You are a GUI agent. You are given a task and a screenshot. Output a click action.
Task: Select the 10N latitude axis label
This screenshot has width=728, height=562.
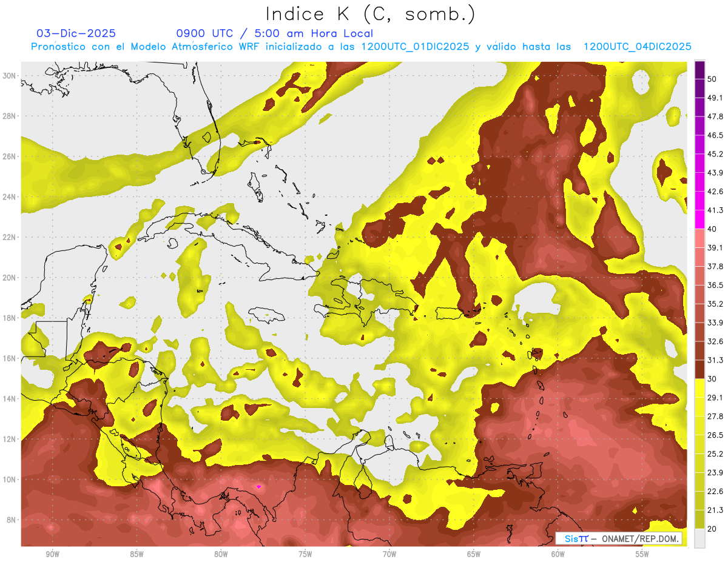[9, 480]
